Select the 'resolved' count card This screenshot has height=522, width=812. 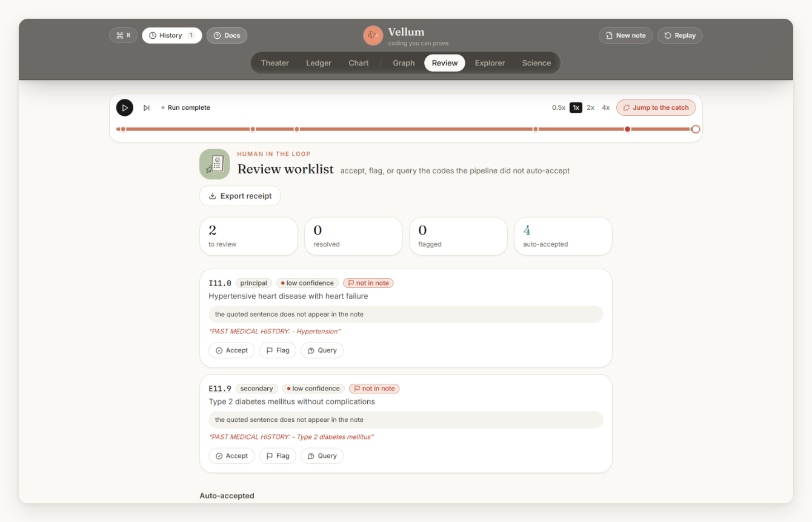point(353,236)
